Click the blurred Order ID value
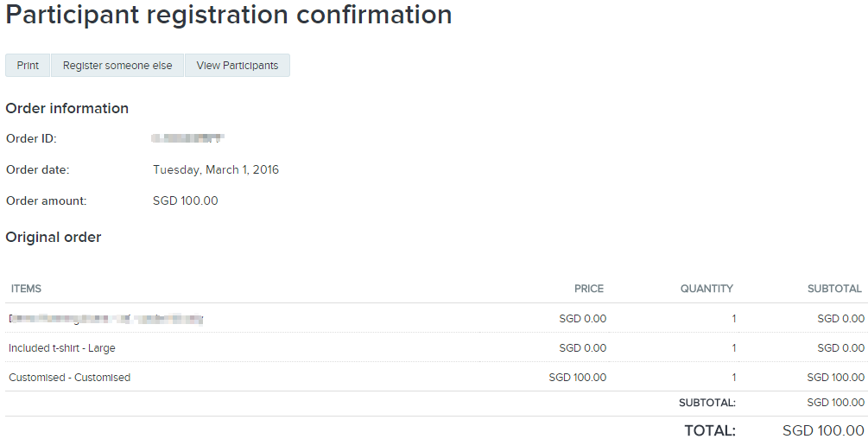868x439 pixels. point(187,138)
